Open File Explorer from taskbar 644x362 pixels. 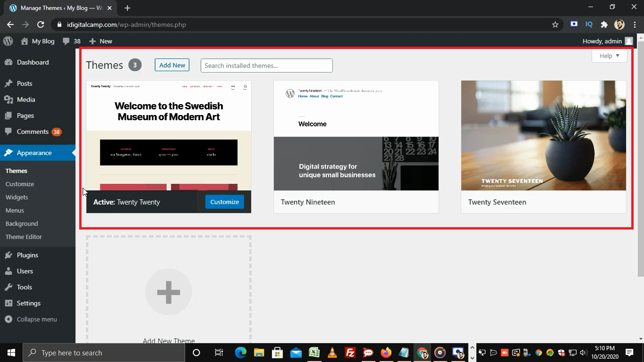[259, 353]
